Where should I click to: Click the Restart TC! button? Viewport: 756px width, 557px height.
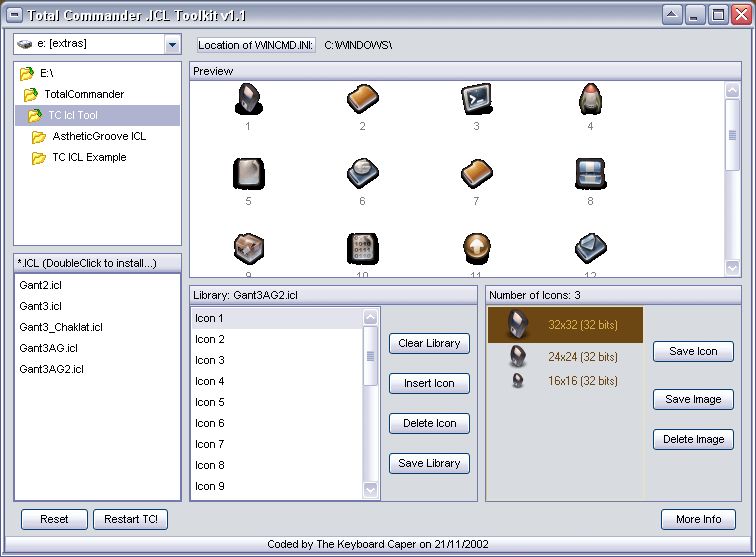pyautogui.click(x=131, y=519)
